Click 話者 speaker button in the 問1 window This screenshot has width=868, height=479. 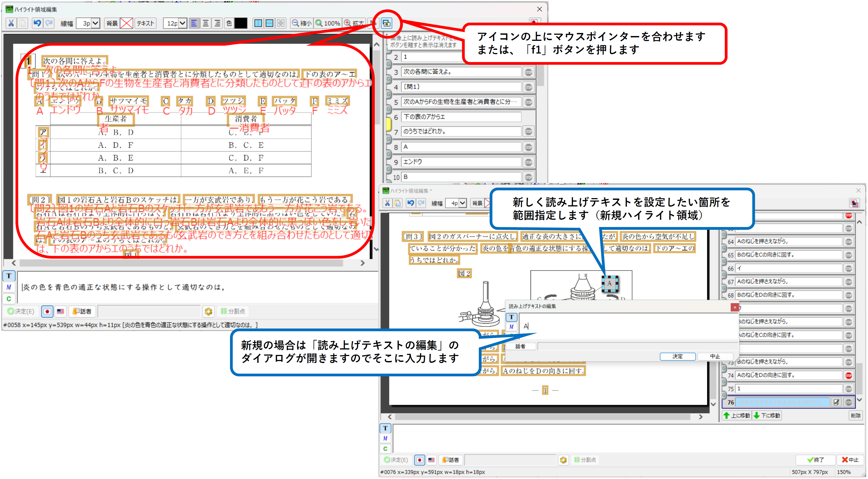[x=82, y=311]
